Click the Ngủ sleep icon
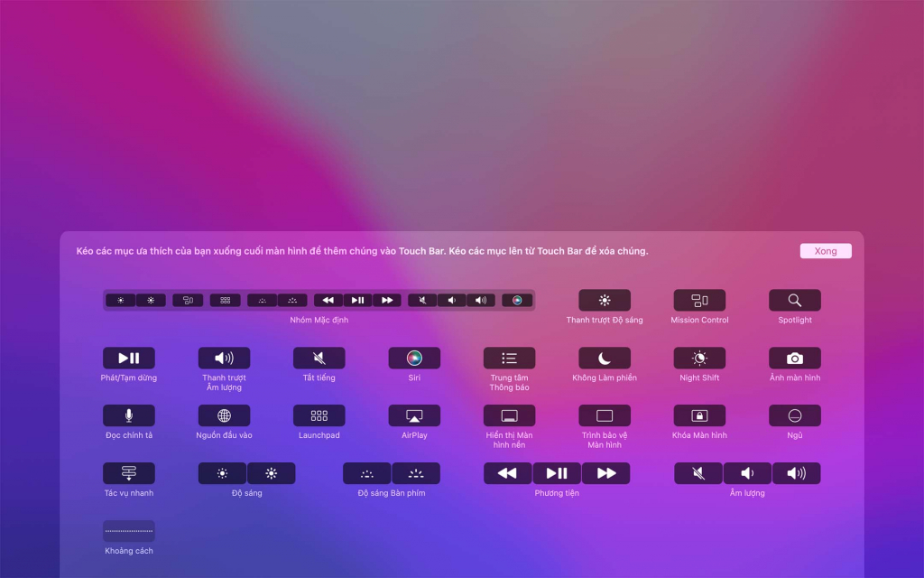This screenshot has width=924, height=578. tap(794, 415)
